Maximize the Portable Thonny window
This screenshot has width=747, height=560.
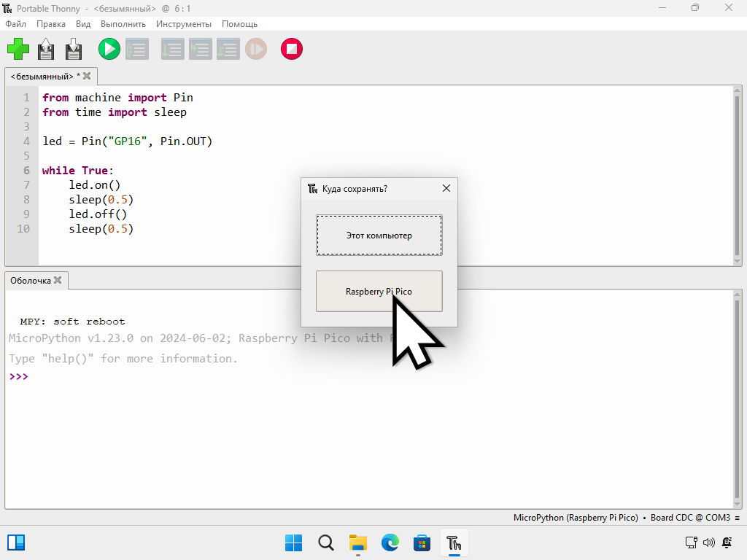point(695,7)
